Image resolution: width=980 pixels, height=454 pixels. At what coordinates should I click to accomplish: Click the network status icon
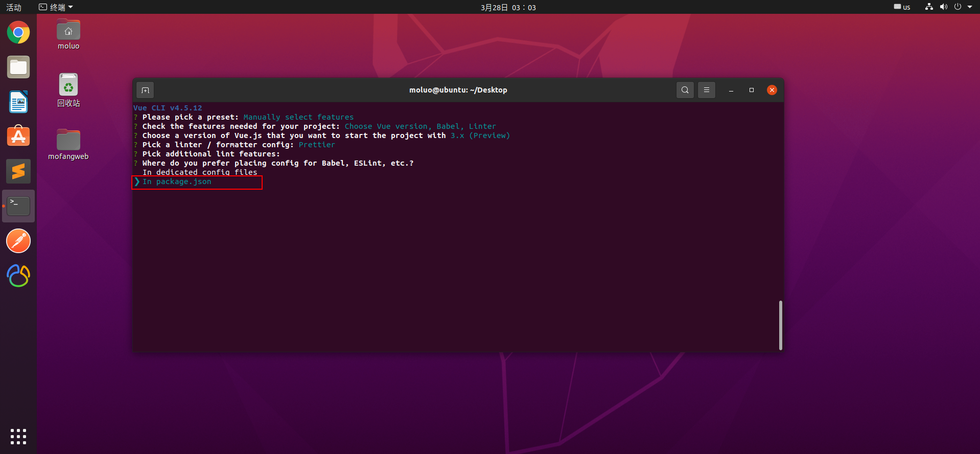pos(929,7)
